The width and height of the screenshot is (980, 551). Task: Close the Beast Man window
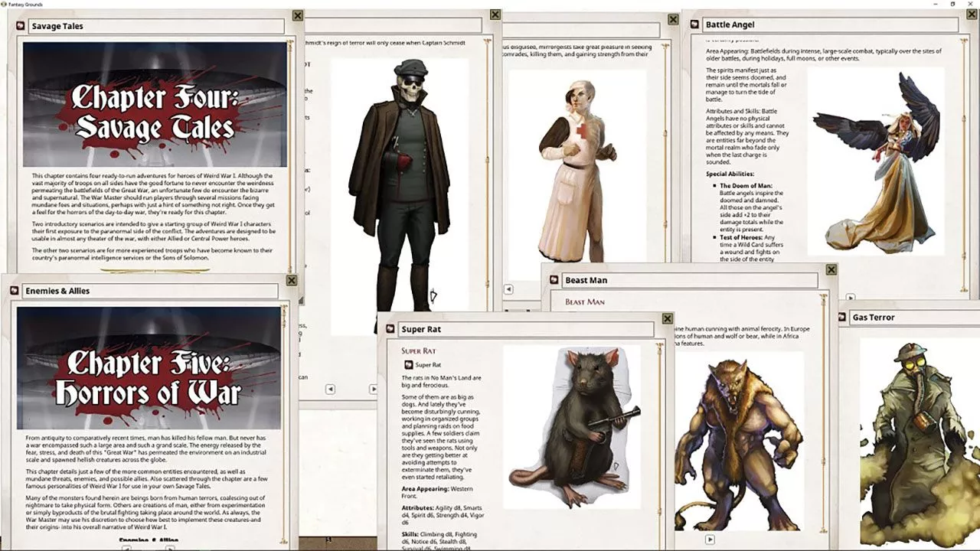[x=831, y=269]
